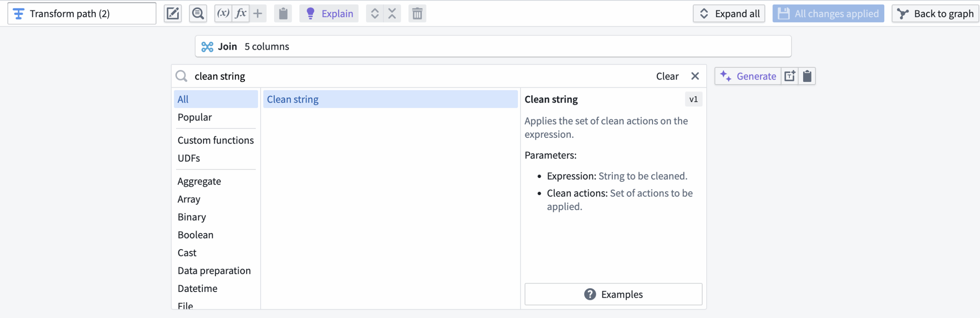
Task: Select the Data preparation category
Action: pyautogui.click(x=214, y=271)
